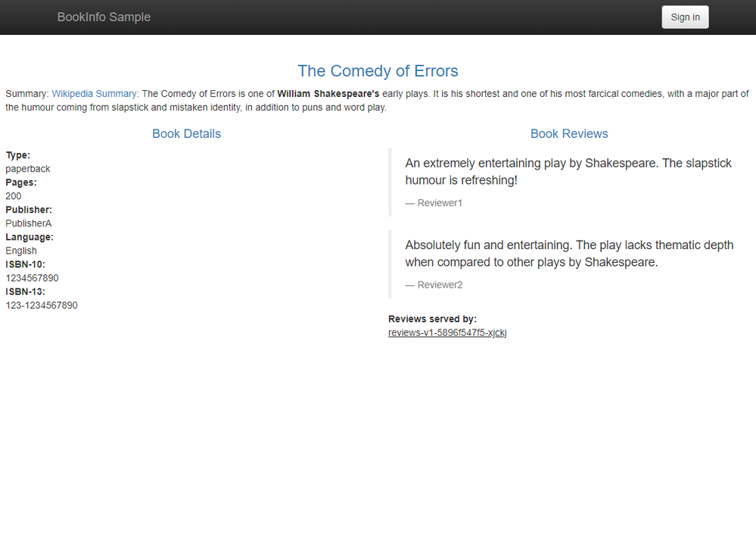Open the reviews-v1-5896f547f5-xjckj pod link

(x=447, y=332)
